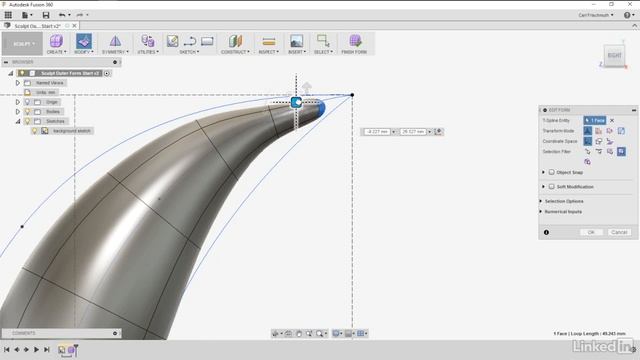The image size is (640, 360).
Task: Click the Create box icon
Action: click(x=56, y=41)
